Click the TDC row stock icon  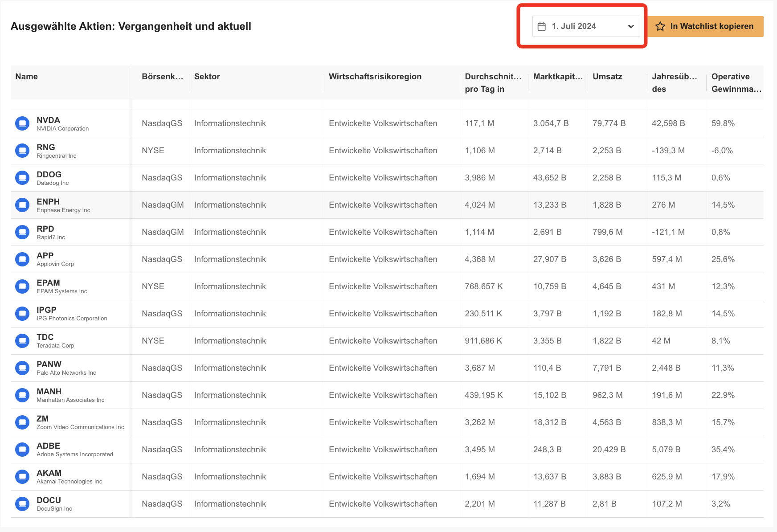pyautogui.click(x=22, y=341)
